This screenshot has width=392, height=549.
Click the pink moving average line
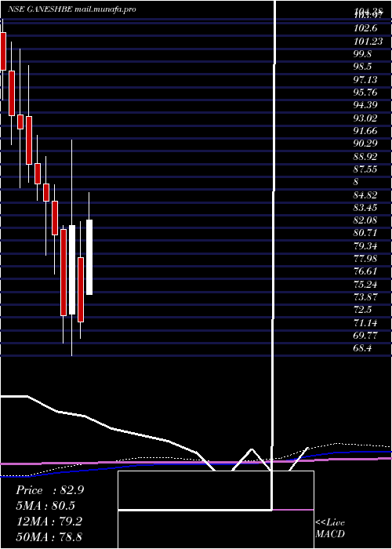(x=196, y=461)
